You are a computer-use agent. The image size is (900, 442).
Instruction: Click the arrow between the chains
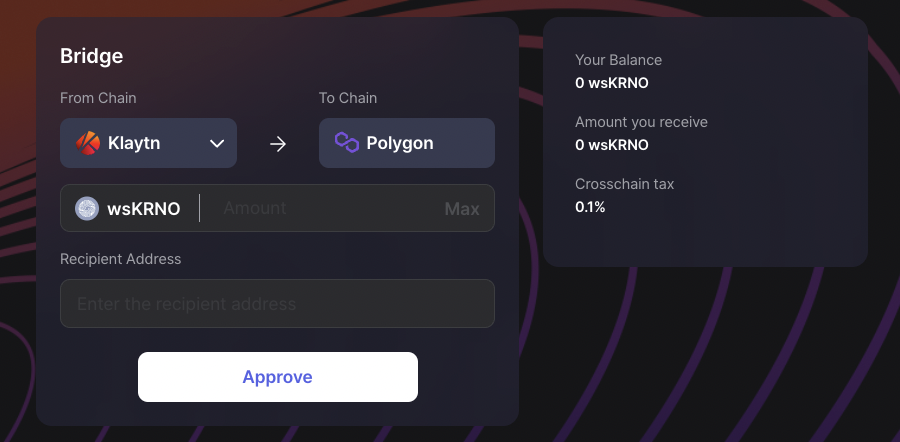[278, 144]
